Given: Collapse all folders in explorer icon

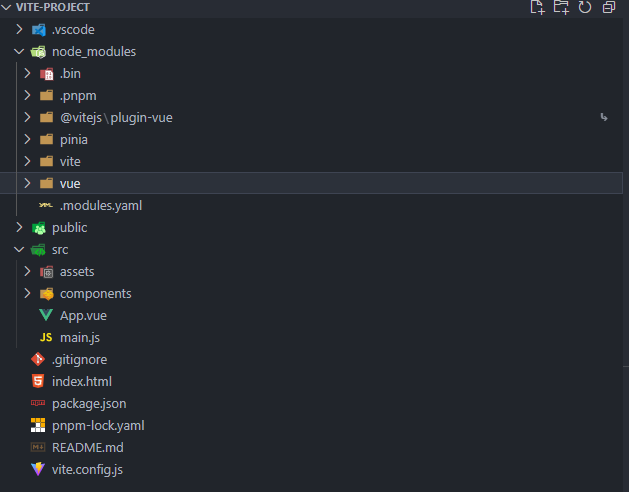Looking at the screenshot, I should click(609, 7).
